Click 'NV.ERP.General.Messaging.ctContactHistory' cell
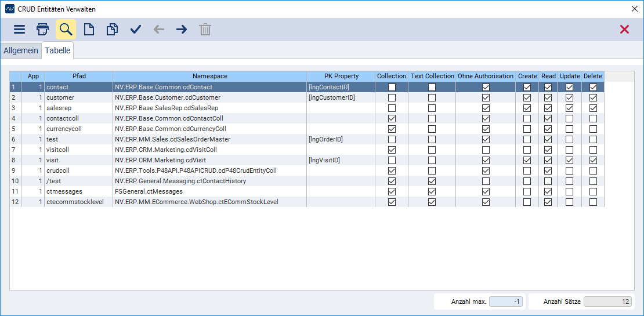 tap(209, 181)
